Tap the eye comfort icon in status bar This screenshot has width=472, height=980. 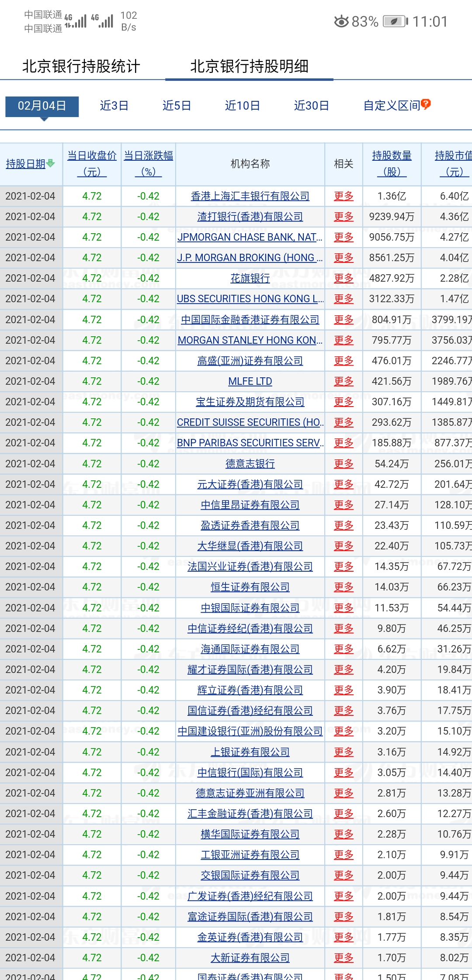[341, 21]
